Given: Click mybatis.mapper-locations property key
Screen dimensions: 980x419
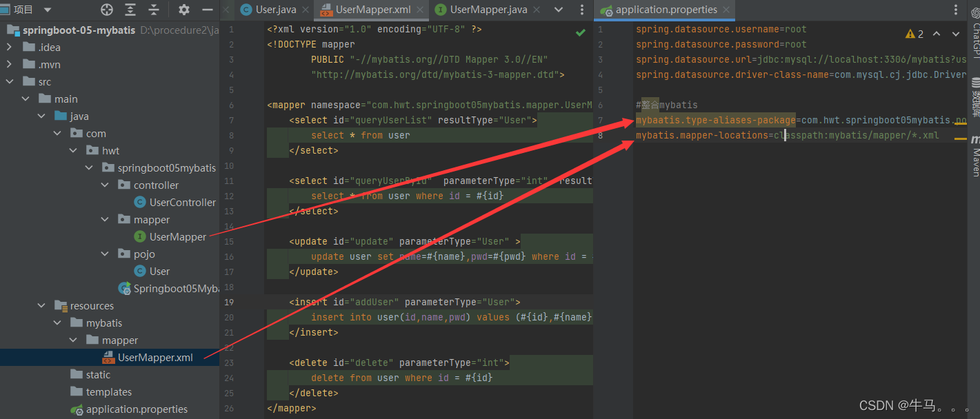Looking at the screenshot, I should (701, 135).
